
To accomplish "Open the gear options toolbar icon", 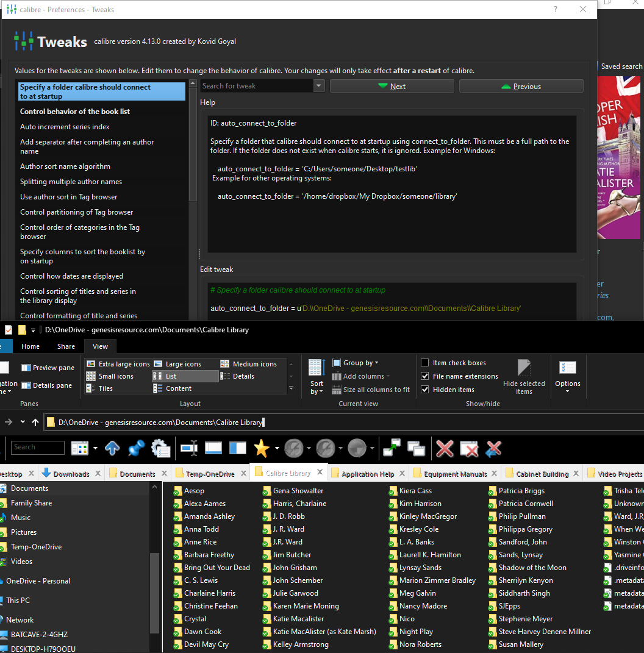I will coord(160,449).
